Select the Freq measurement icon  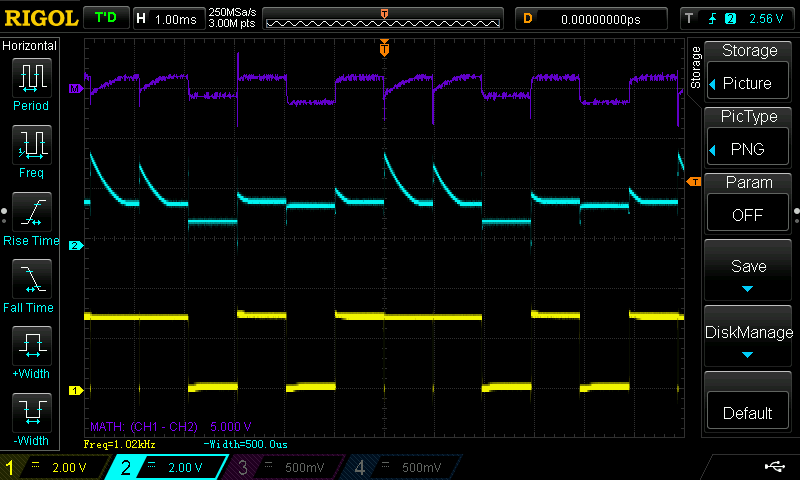pos(31,149)
